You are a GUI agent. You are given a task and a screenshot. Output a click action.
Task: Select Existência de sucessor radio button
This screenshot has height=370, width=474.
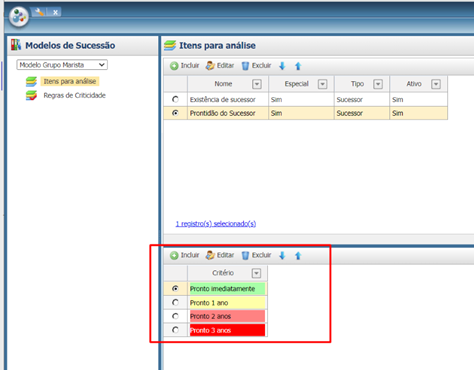click(x=175, y=99)
